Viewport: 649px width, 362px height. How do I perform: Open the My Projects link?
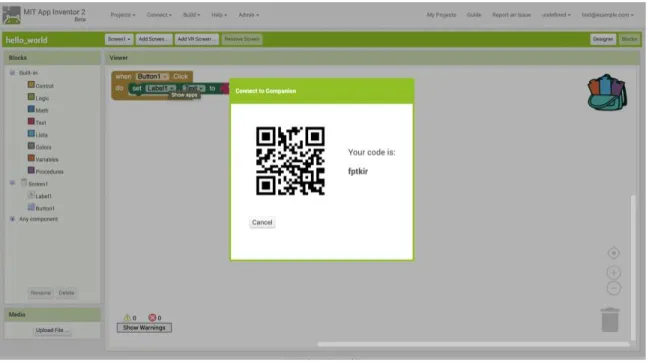[441, 15]
